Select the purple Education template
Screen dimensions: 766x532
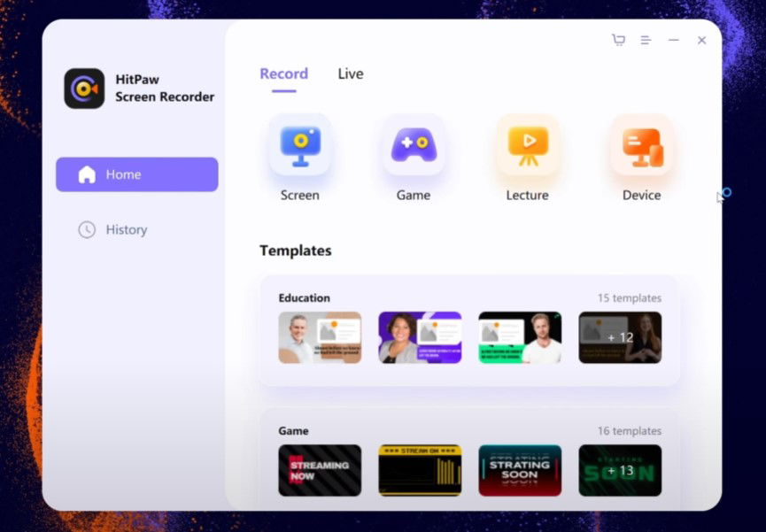pos(420,337)
